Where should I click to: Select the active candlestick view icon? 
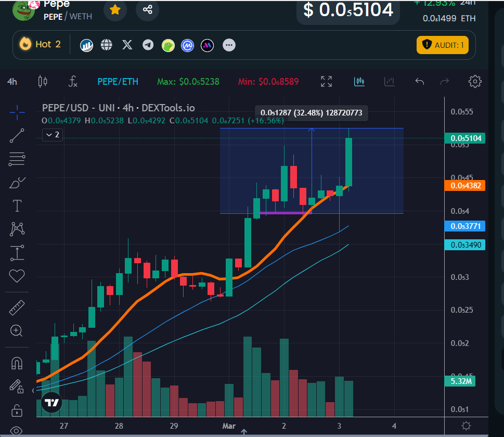coord(359,81)
